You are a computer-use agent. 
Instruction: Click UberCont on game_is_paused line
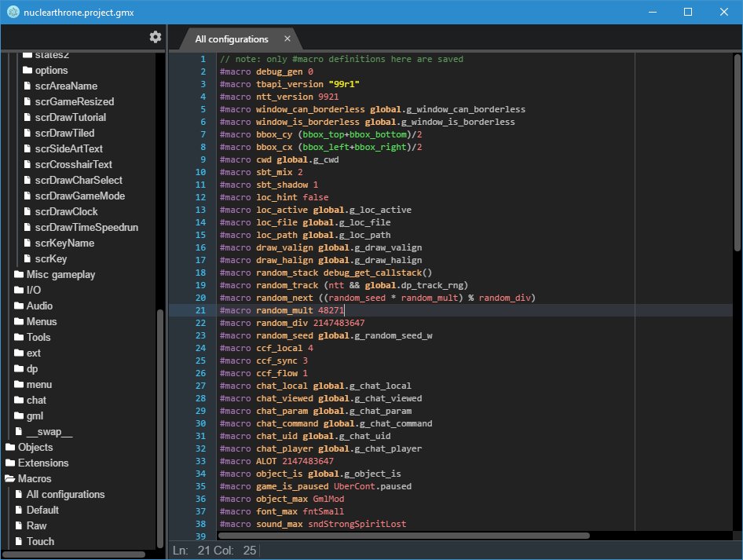pyautogui.click(x=354, y=486)
